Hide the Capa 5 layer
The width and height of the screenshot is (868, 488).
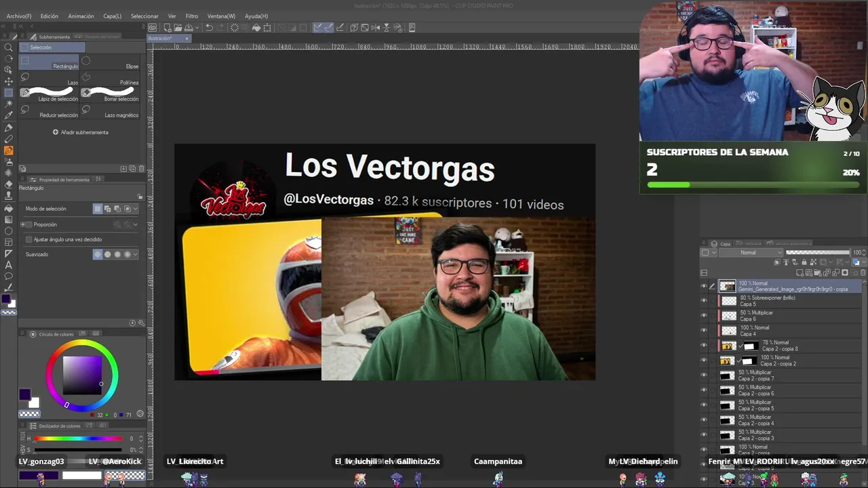tap(703, 301)
